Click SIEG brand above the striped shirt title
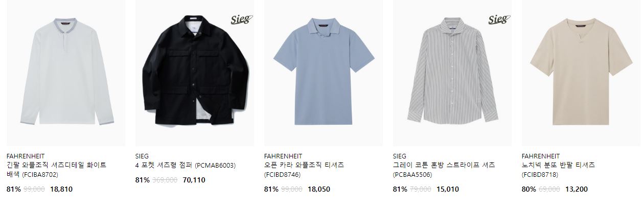The height and width of the screenshot is (208, 644). tap(400, 156)
